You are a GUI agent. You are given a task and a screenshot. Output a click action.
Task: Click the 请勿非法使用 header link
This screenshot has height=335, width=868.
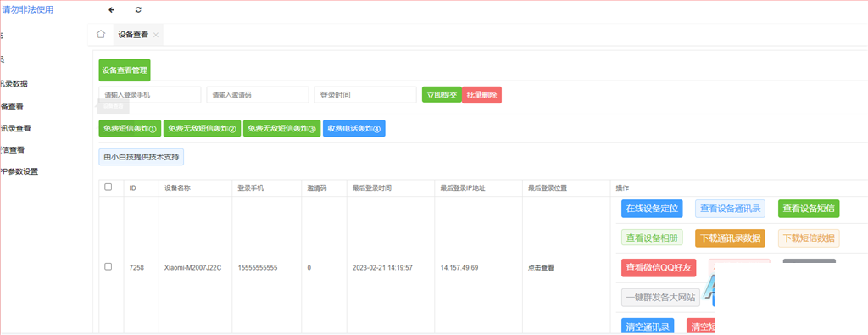[28, 9]
